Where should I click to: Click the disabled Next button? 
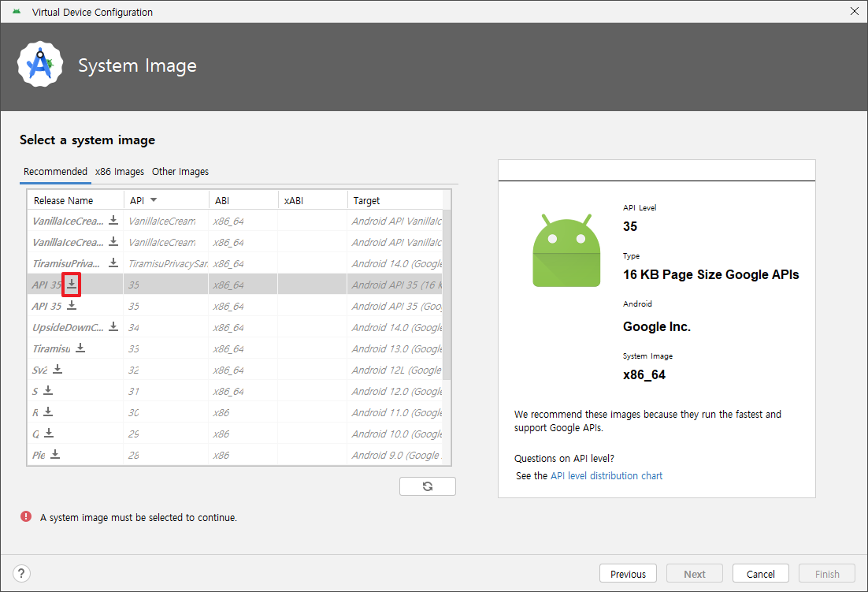694,574
